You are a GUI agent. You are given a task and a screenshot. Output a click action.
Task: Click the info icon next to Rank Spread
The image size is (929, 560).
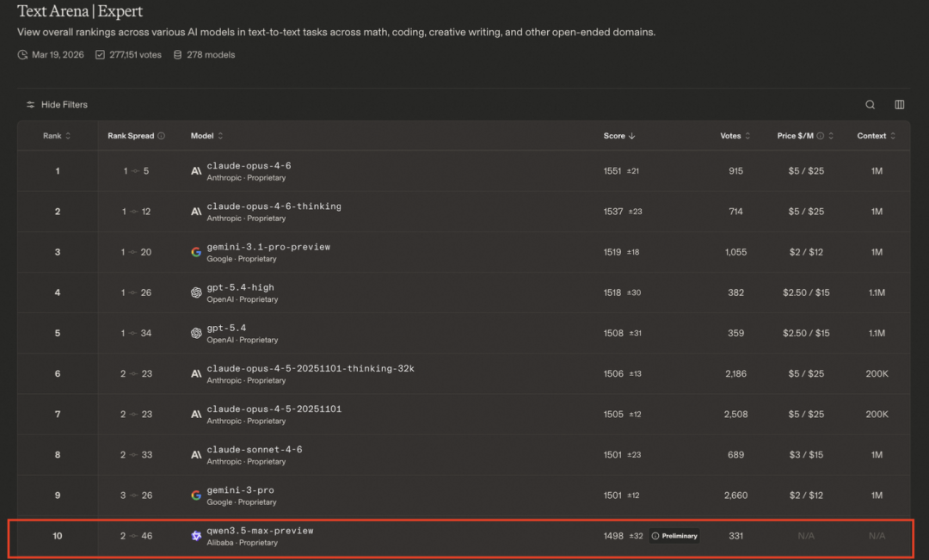pyautogui.click(x=162, y=136)
